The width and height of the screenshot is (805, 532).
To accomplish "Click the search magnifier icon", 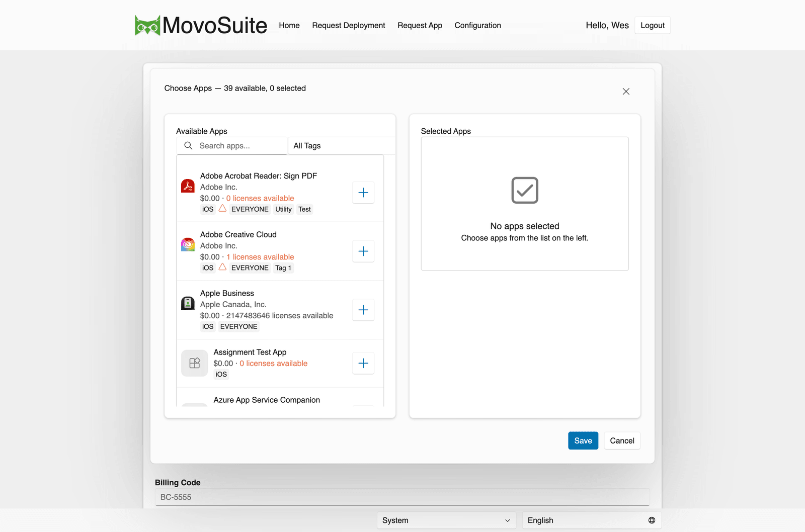I will click(x=188, y=145).
